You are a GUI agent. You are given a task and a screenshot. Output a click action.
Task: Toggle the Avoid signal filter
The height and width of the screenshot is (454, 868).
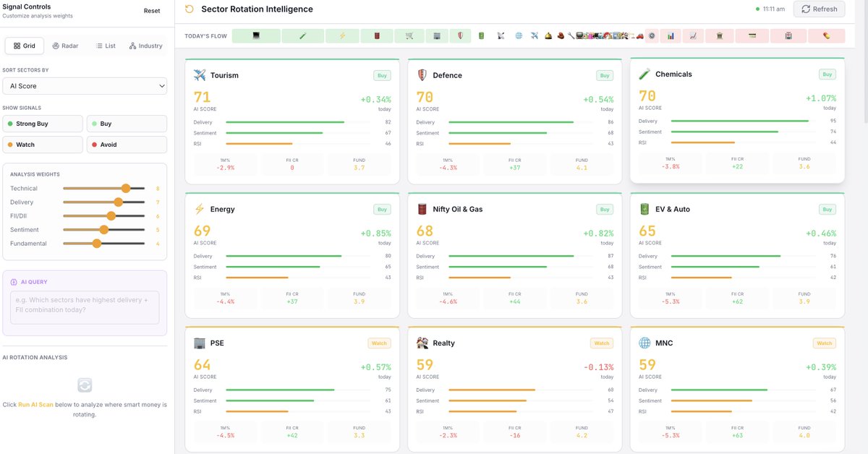pos(127,145)
